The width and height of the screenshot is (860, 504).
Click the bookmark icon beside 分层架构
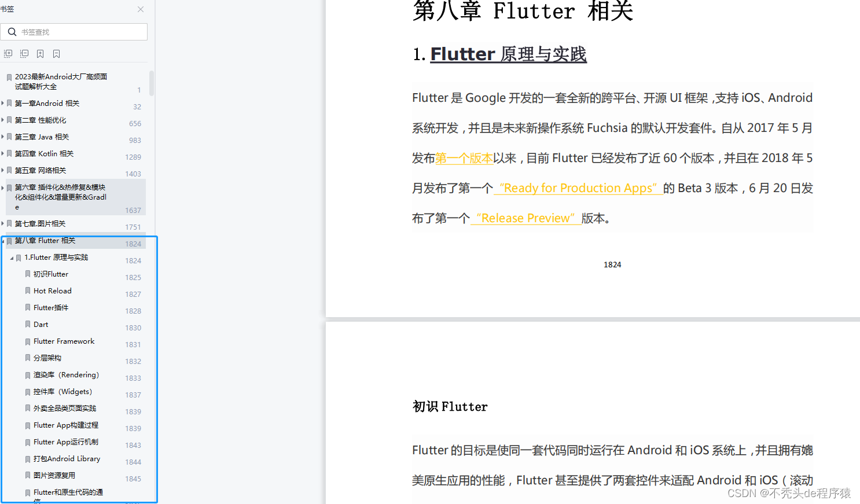point(28,358)
